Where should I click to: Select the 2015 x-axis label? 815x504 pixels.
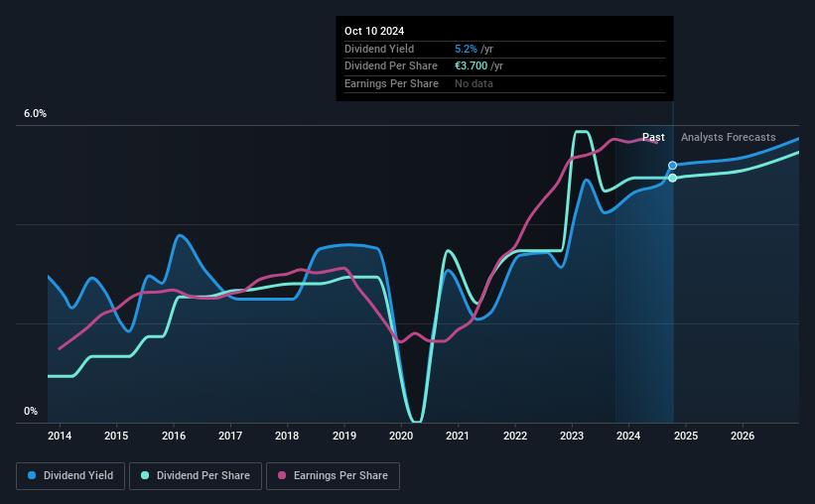116,436
